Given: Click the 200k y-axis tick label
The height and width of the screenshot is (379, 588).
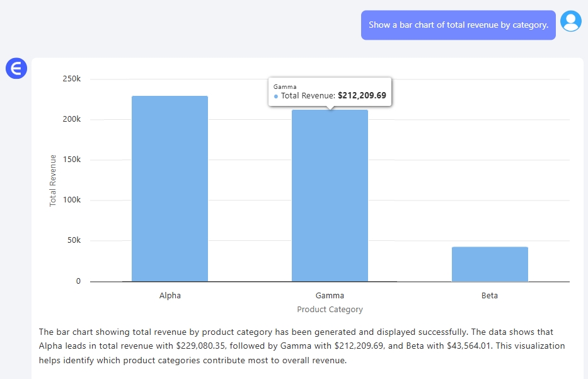Looking at the screenshot, I should coord(71,120).
